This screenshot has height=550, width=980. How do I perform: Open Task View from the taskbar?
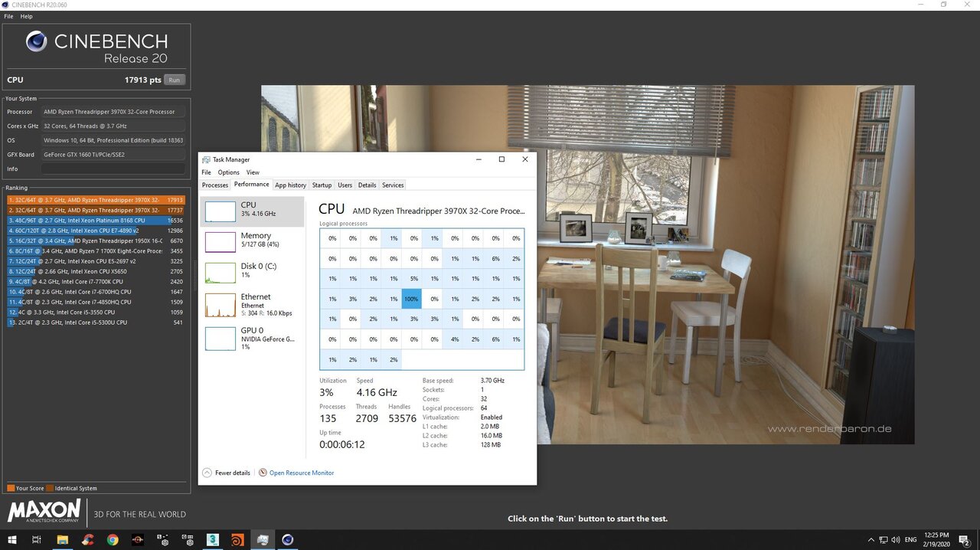(36, 539)
